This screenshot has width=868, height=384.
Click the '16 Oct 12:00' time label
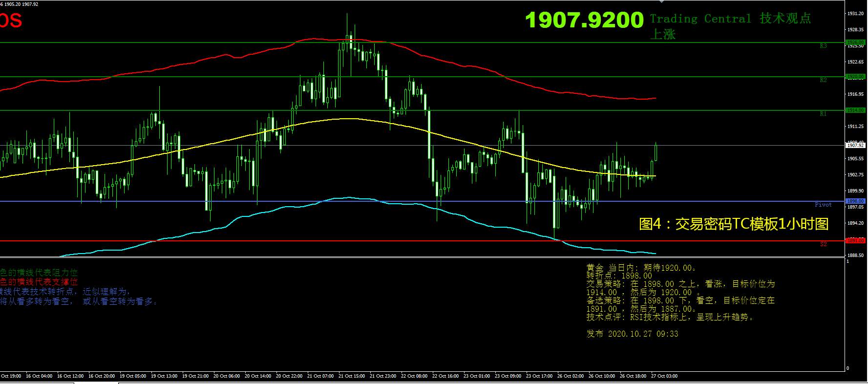(70, 376)
